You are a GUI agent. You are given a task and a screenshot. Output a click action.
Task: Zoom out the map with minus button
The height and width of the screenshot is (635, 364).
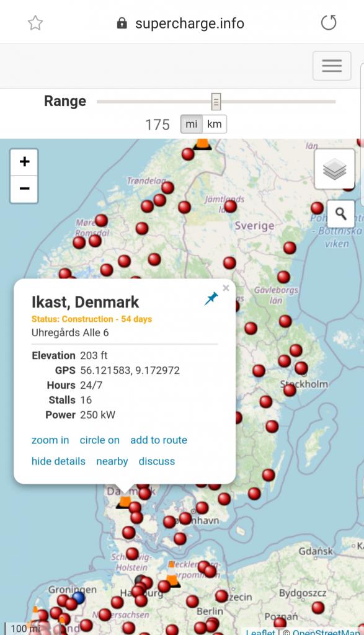click(x=24, y=189)
